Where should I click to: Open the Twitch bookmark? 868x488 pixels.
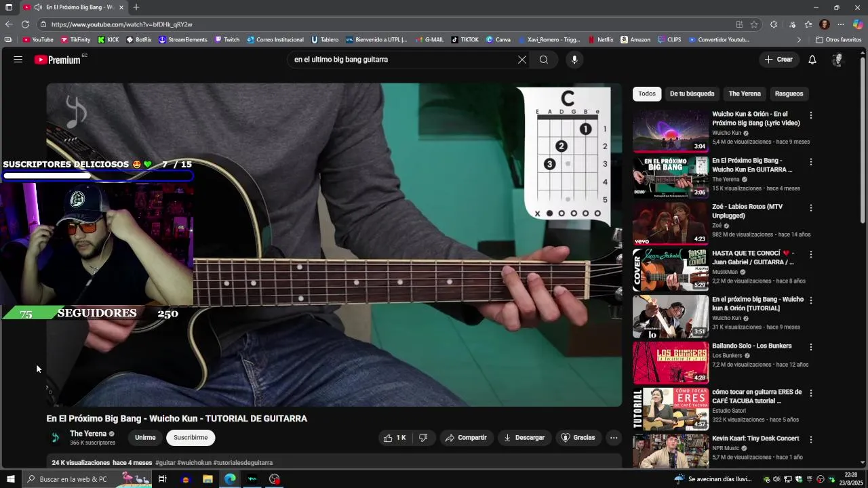point(227,39)
